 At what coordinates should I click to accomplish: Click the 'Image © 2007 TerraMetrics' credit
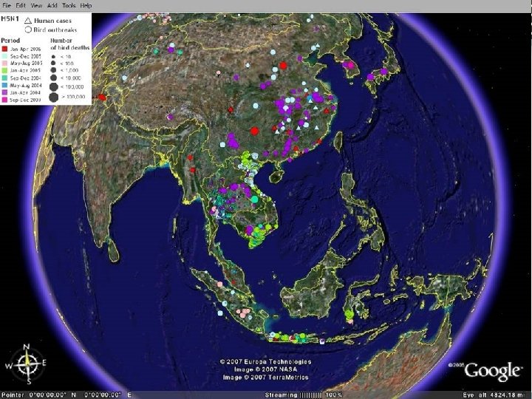click(x=266, y=377)
